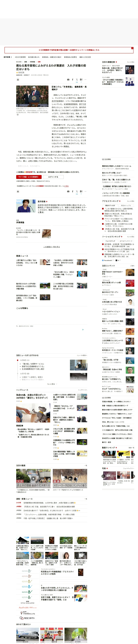Open 【そもそも解説】気候変動とは series article
The width and height of the screenshot is (138, 644).
(113, 82)
